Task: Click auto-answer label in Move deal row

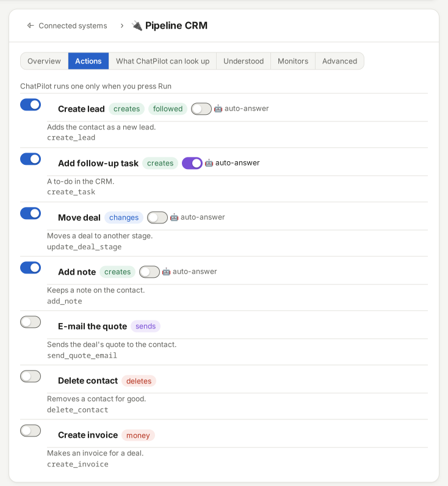Action: click(x=203, y=217)
